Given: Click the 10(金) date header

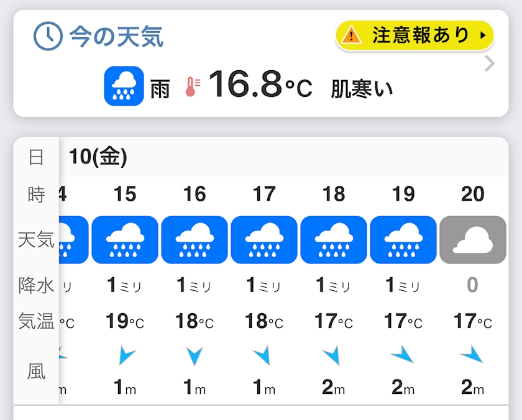Looking at the screenshot, I should (98, 157).
